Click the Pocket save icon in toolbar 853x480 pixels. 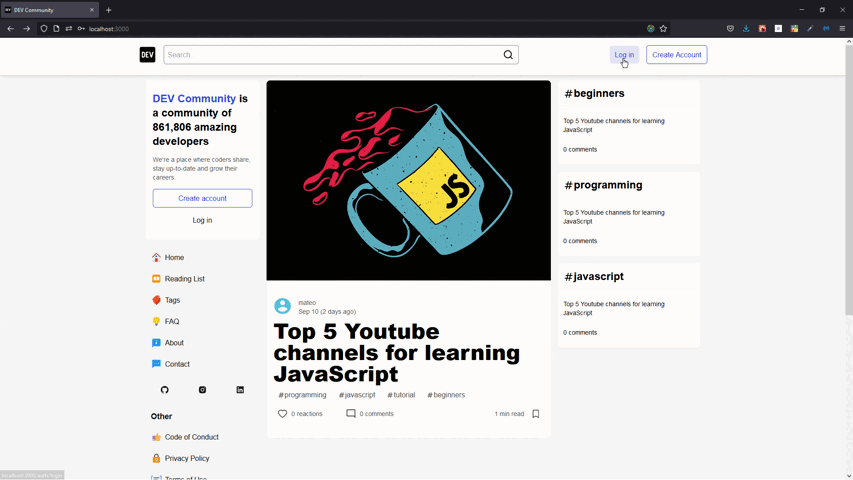pos(731,29)
